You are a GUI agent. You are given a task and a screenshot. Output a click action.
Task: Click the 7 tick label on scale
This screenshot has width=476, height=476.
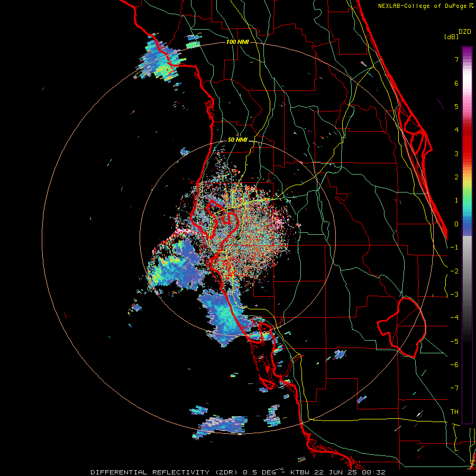coord(456,59)
